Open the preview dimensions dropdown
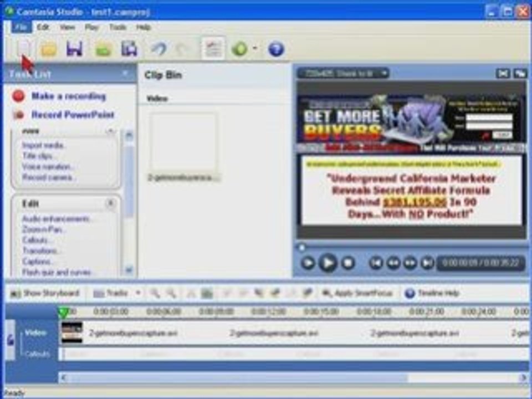Viewport: 532px width, 399px height. [342, 73]
